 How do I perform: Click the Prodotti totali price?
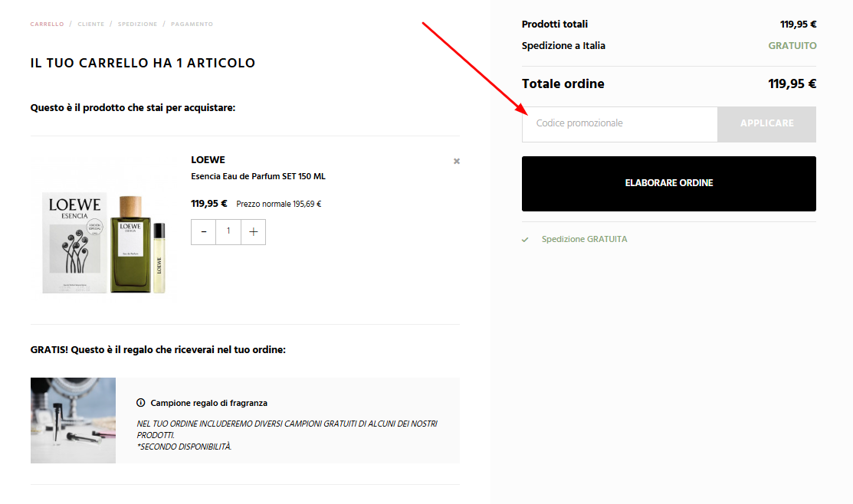click(x=798, y=24)
